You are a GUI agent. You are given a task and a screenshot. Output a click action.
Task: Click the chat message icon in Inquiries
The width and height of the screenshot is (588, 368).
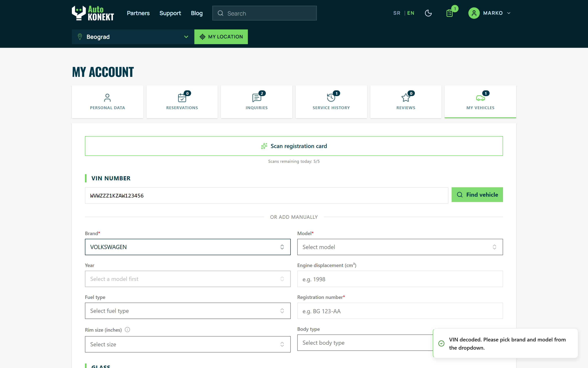click(x=257, y=98)
